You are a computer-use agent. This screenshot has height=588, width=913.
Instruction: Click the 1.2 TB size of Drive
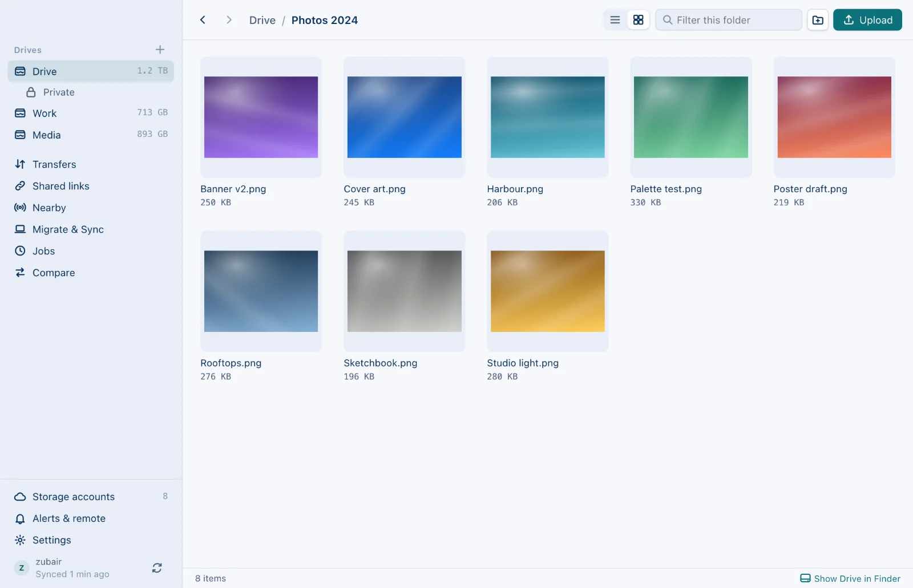point(152,71)
